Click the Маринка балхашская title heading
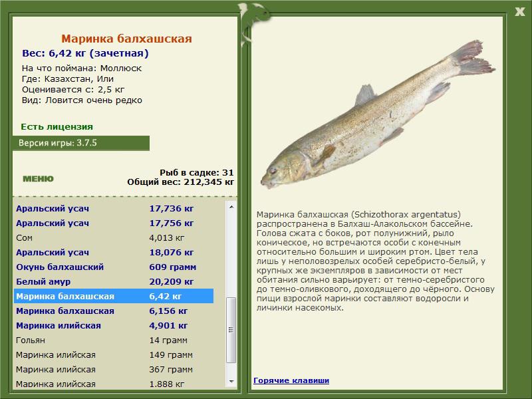 [x=126, y=39]
